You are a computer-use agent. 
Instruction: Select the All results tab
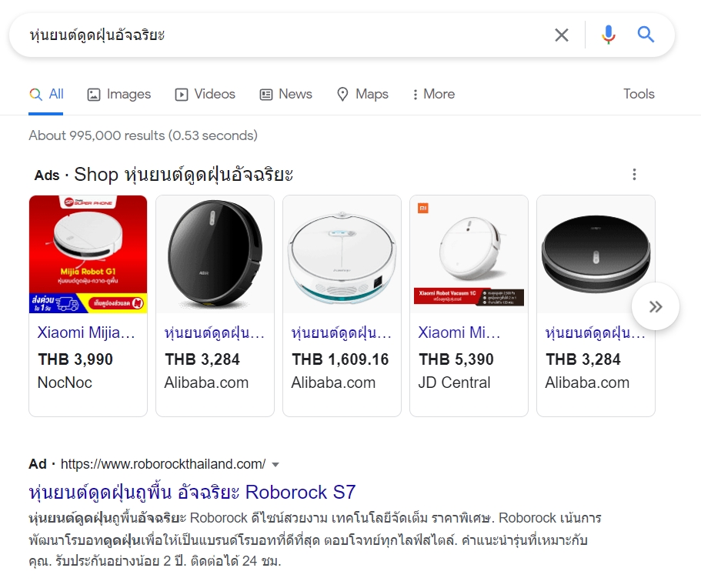[x=47, y=95]
